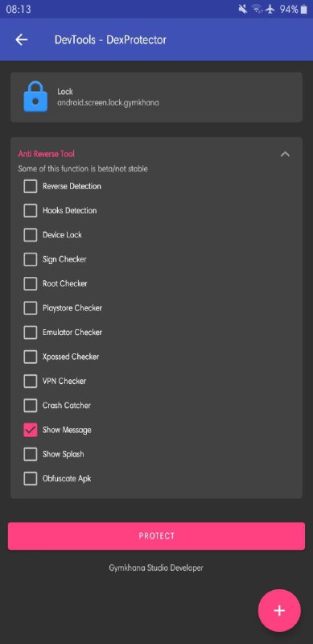Image resolution: width=313 pixels, height=644 pixels.
Task: Check the Device Lock option
Action: click(31, 235)
